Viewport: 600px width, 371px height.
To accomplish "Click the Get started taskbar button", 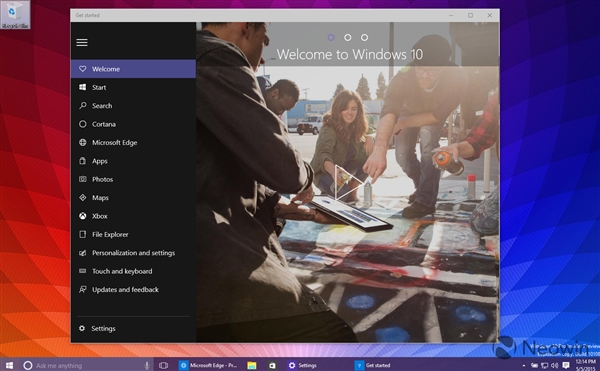I will click(x=373, y=365).
